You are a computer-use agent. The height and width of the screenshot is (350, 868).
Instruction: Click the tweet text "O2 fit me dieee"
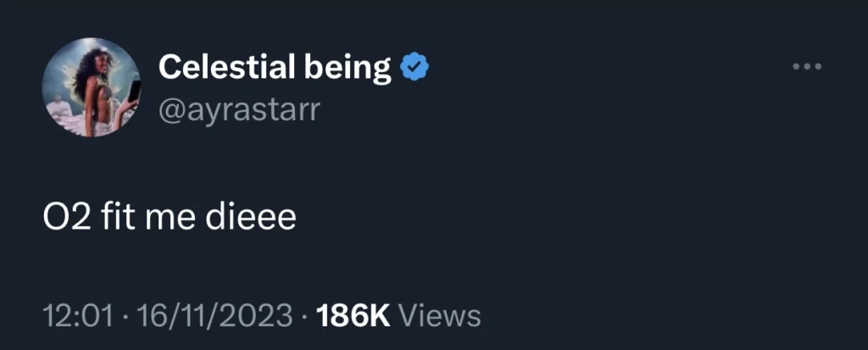[170, 218]
